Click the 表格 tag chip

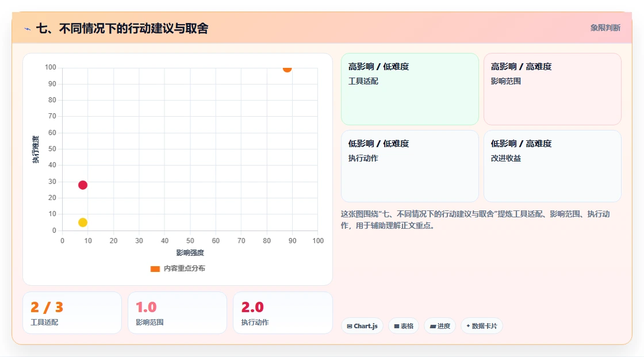tap(404, 326)
